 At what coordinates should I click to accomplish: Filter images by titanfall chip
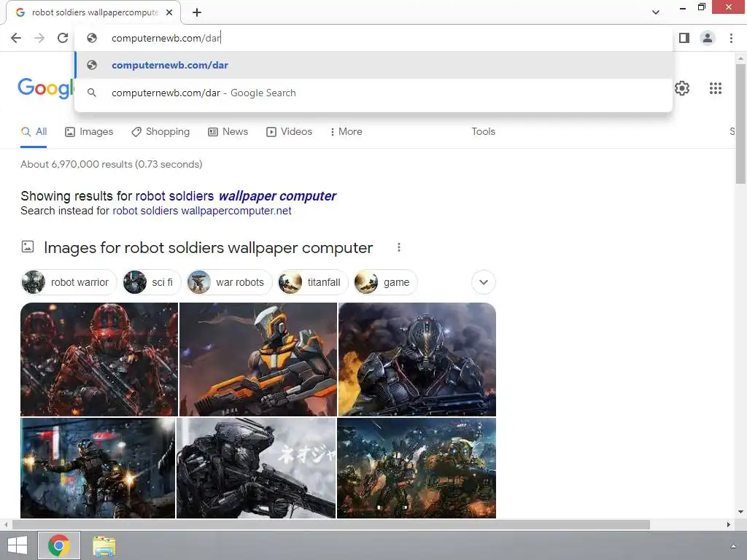(x=313, y=282)
